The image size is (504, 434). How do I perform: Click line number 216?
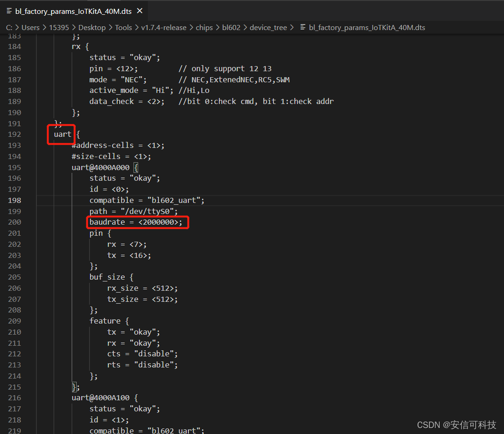[14, 398]
